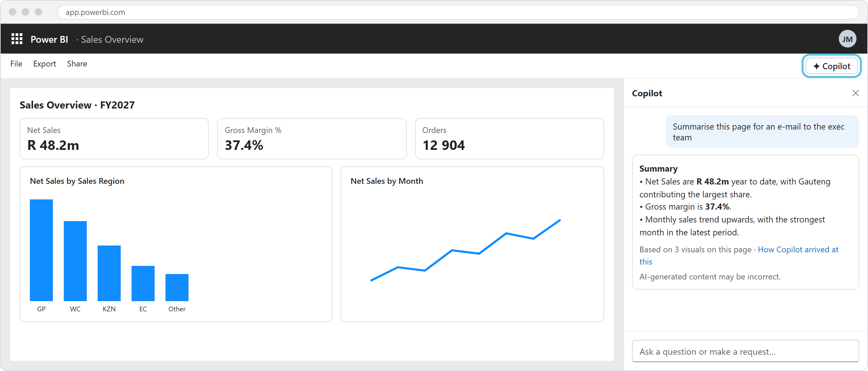The height and width of the screenshot is (371, 868).
Task: Click 'Copilot' pane header title
Action: pyautogui.click(x=647, y=93)
